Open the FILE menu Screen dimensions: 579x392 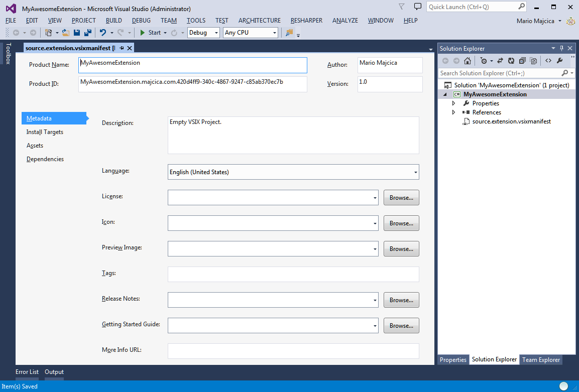[x=11, y=21]
